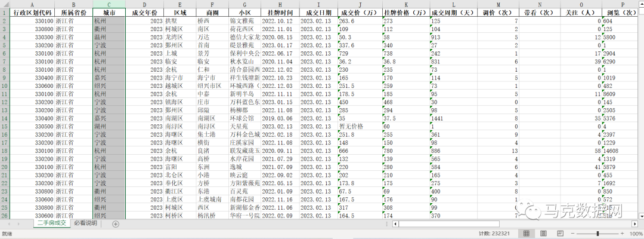Select row 15 header
644x239 pixels.
(5, 126)
